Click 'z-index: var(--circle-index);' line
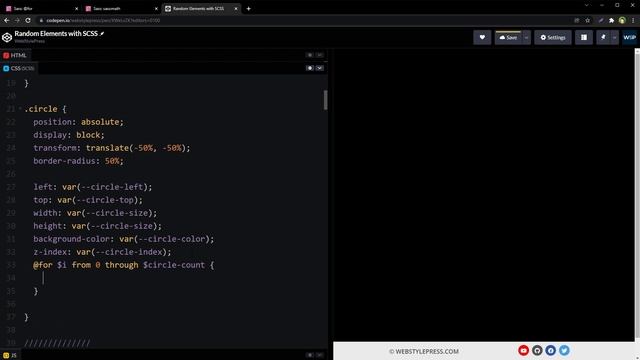 click(x=102, y=252)
